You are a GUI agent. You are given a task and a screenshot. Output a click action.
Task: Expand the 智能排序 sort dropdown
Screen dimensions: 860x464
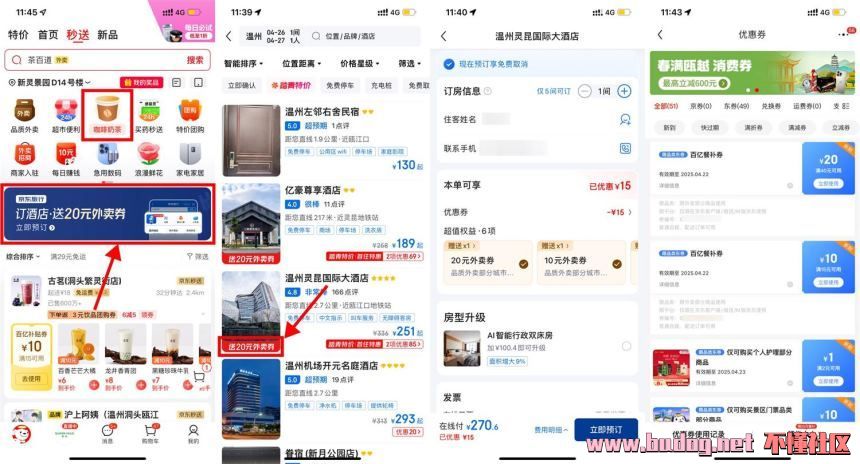244,64
